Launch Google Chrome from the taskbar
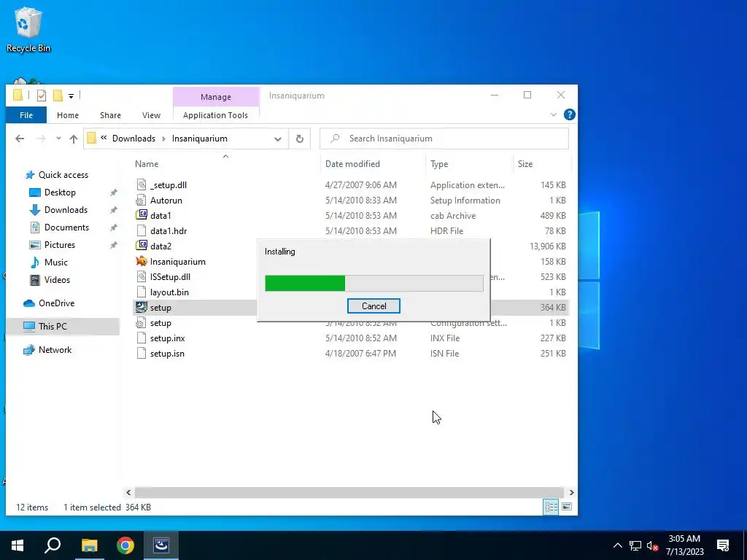747x560 pixels. pos(125,545)
